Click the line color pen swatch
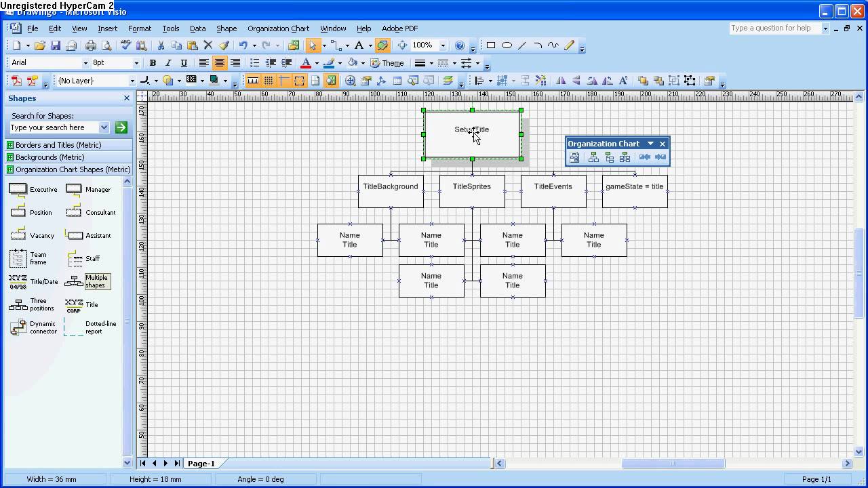The image size is (868, 488). (x=329, y=63)
